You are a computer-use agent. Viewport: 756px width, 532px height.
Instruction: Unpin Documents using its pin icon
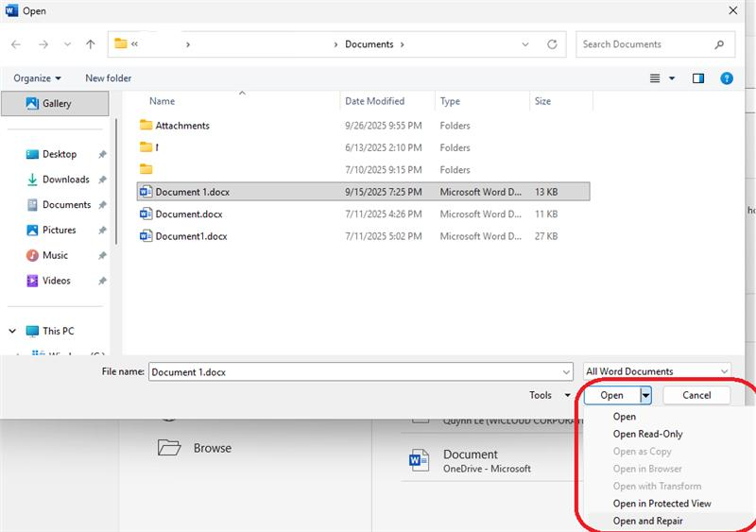102,205
